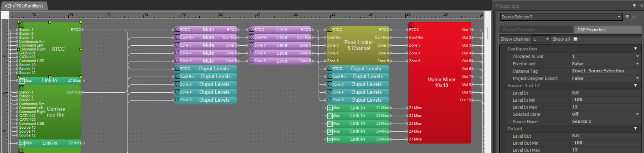The image size is (644, 153).
Task: Enable the Show all checkbox
Action: (576, 39)
